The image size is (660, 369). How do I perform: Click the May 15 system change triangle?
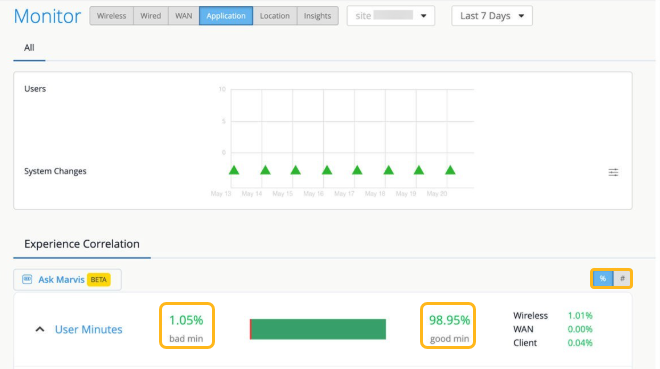coord(295,170)
